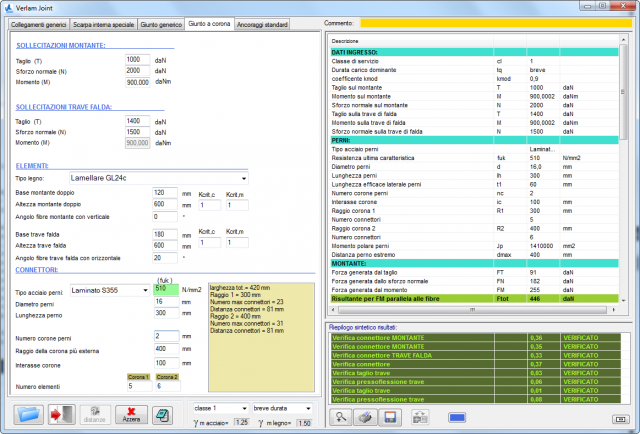Open the classe 1 service class dropdown

click(x=219, y=409)
